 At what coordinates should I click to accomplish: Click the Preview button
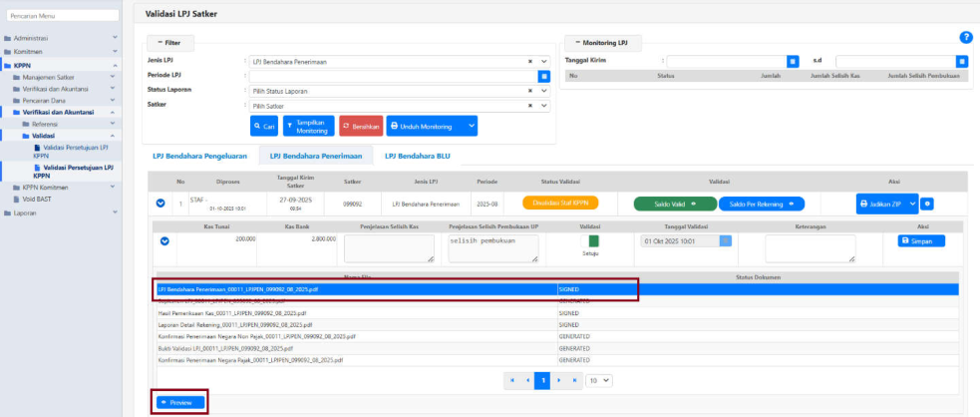tap(180, 402)
